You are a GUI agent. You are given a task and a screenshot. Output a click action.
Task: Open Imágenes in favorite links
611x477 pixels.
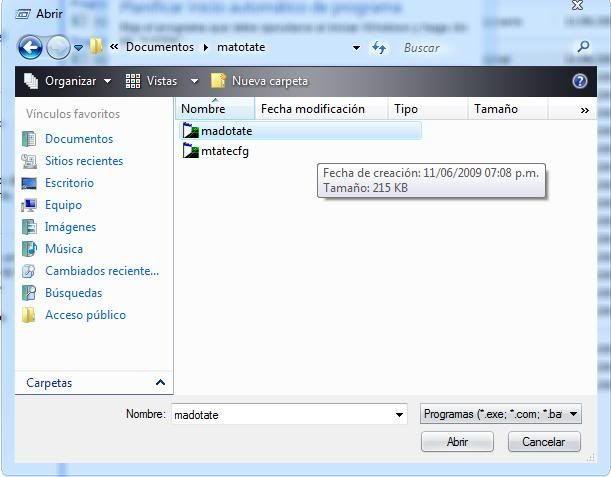pos(70,227)
